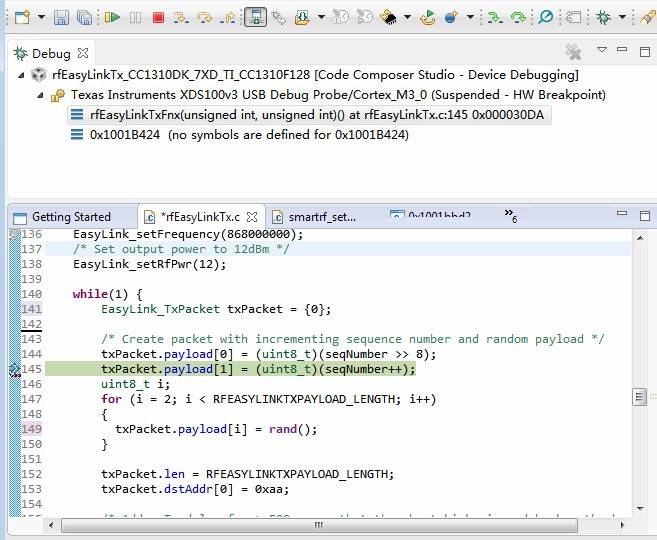Click the Save icon in toolbar
657x540 pixels.
point(61,18)
